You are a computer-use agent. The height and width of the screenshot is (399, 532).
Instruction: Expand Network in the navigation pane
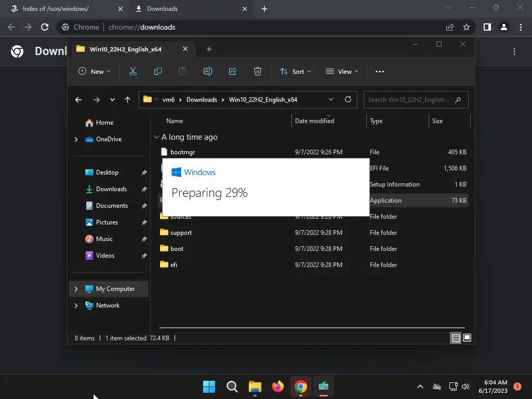pyautogui.click(x=76, y=305)
